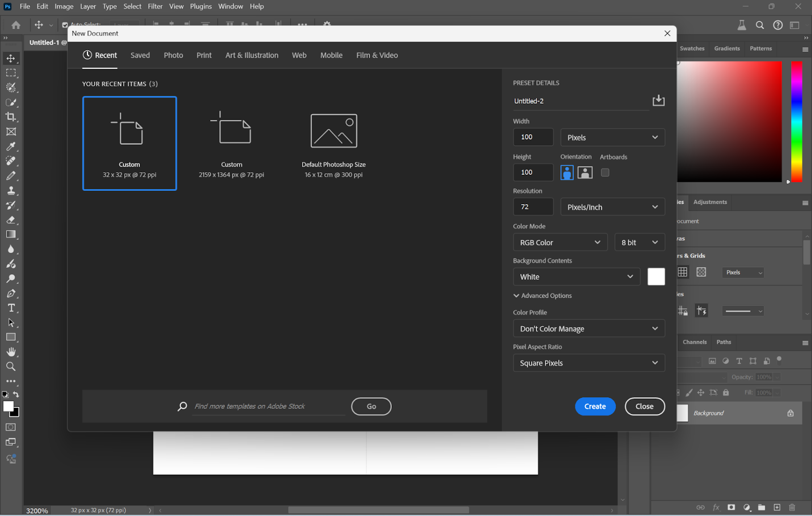
Task: Select the Rectangular Marquee tool
Action: pyautogui.click(x=11, y=73)
